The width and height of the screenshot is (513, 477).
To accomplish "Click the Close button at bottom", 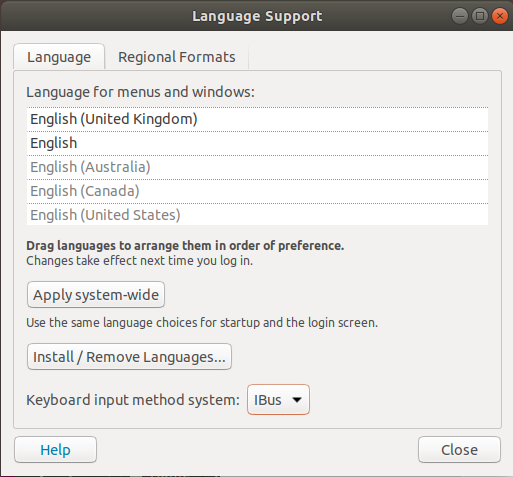I will coord(459,450).
